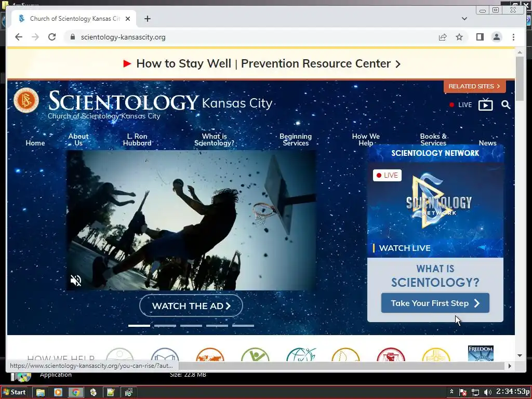Click the browser forward arrow
The height and width of the screenshot is (399, 532).
tap(35, 37)
